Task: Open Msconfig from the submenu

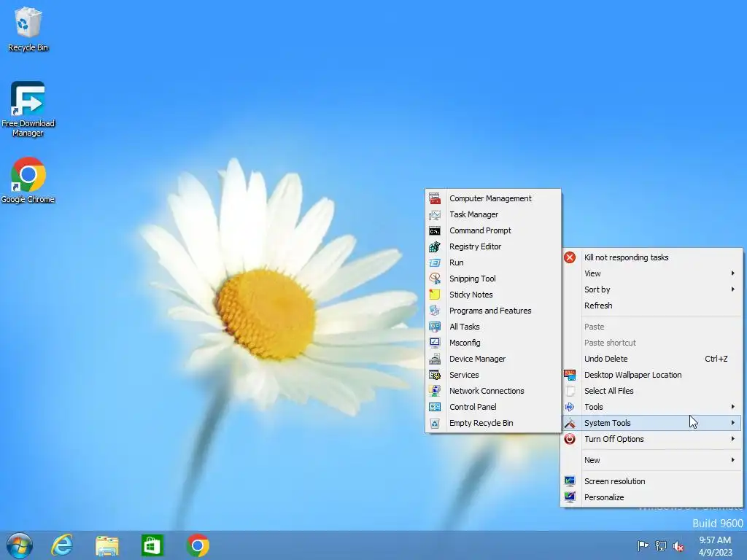Action: coord(493,343)
